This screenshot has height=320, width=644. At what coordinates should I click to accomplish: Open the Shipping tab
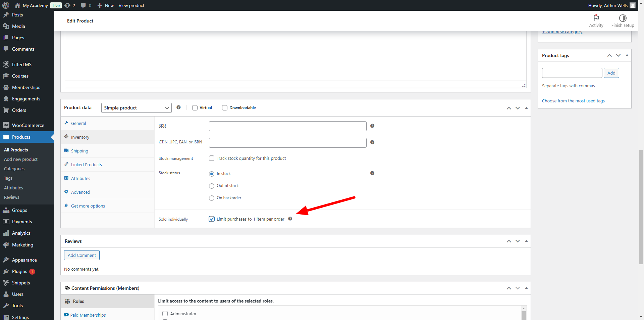click(79, 151)
